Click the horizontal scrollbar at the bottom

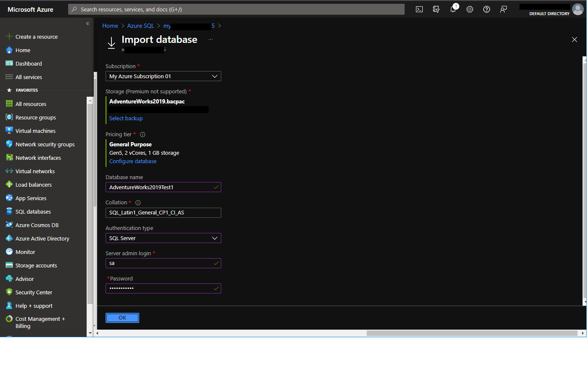tap(472, 333)
